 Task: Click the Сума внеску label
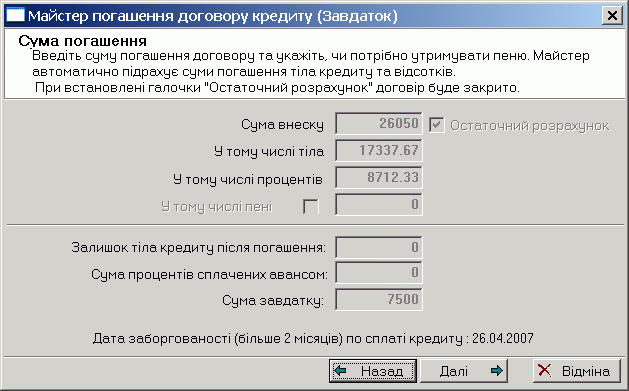tap(282, 125)
